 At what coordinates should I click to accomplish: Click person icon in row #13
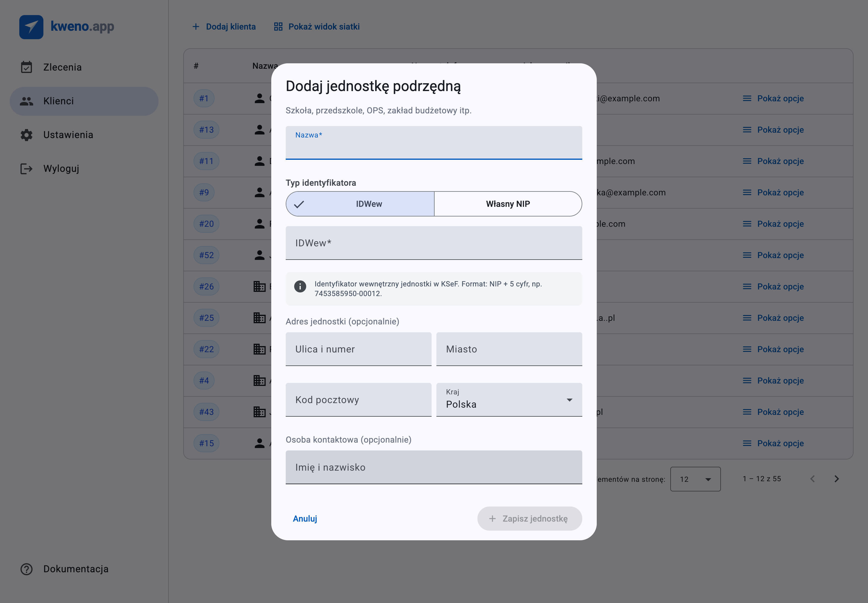(259, 130)
